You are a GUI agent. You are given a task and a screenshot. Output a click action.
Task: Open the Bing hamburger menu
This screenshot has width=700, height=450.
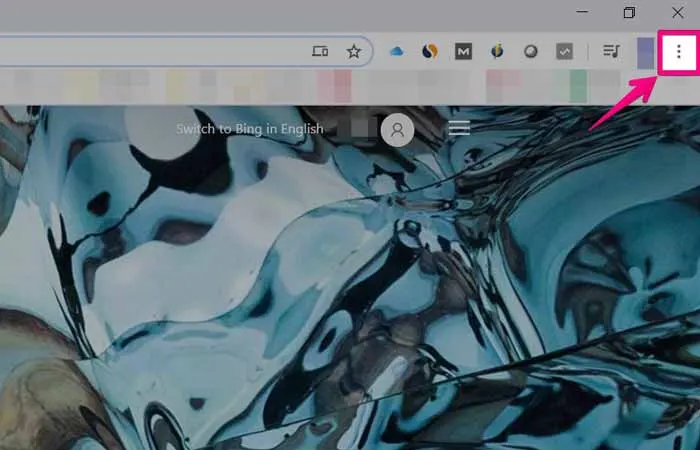tap(459, 128)
